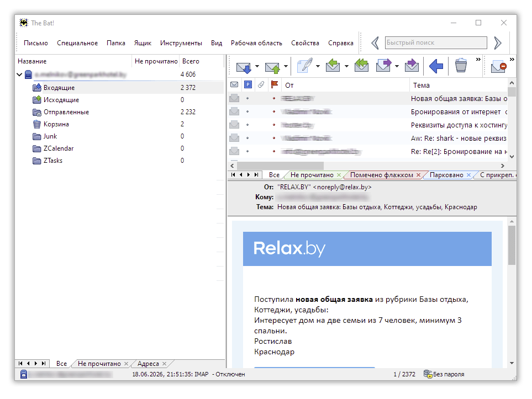Click the Get new mail toolbar icon
Viewport: 532px width, 399px height.
pyautogui.click(x=244, y=66)
